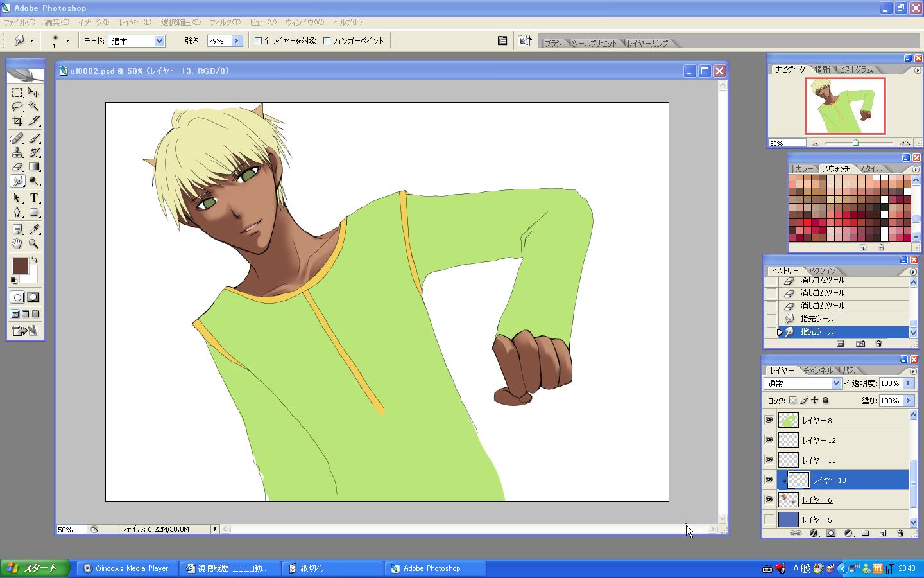Switch to the チャンネル tab

817,371
